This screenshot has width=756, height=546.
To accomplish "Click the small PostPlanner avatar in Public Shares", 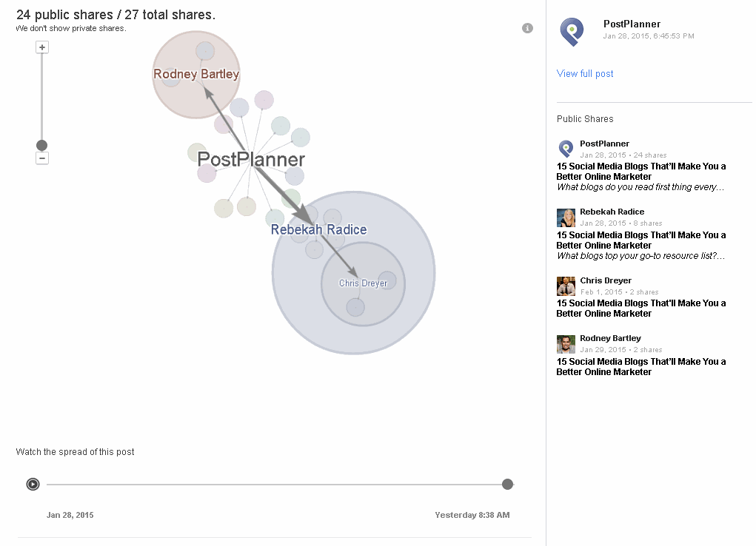I will click(566, 149).
